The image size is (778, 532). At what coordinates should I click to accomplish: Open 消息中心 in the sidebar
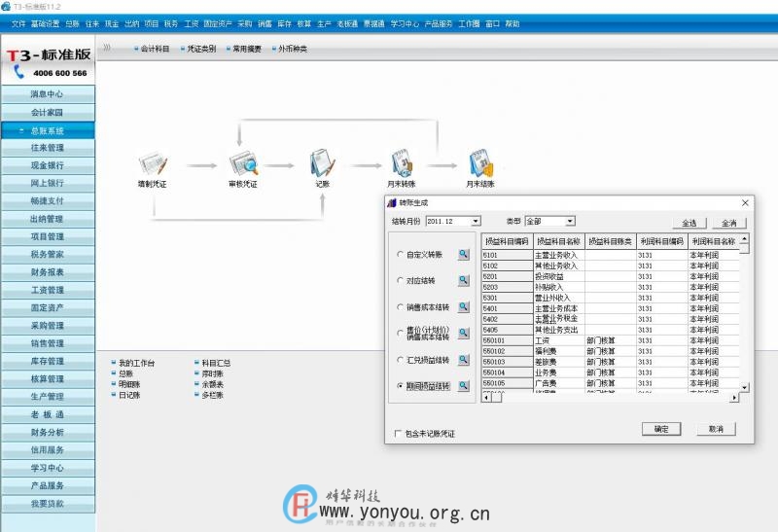48,93
